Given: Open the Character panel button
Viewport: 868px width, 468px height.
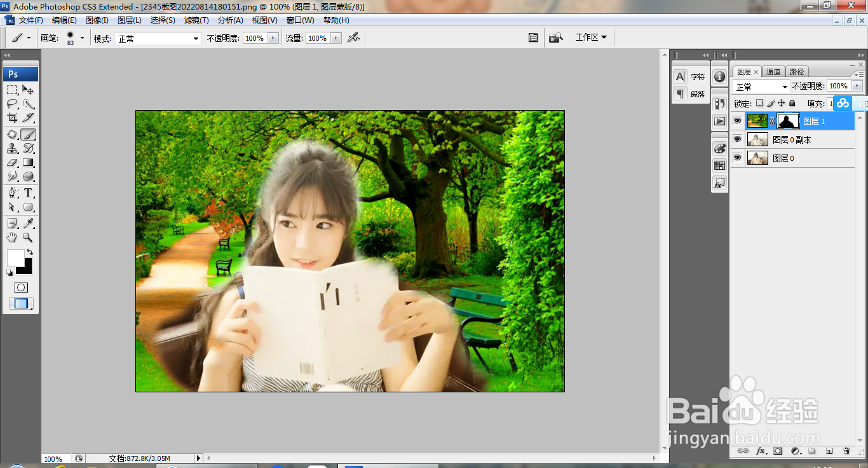Looking at the screenshot, I should pos(689,76).
